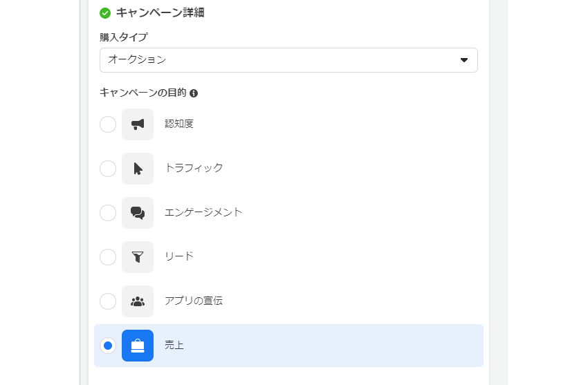Screen dimensions: 588x385
Task: Click the cursor arrow icon for トラフィック
Action: pyautogui.click(x=138, y=169)
